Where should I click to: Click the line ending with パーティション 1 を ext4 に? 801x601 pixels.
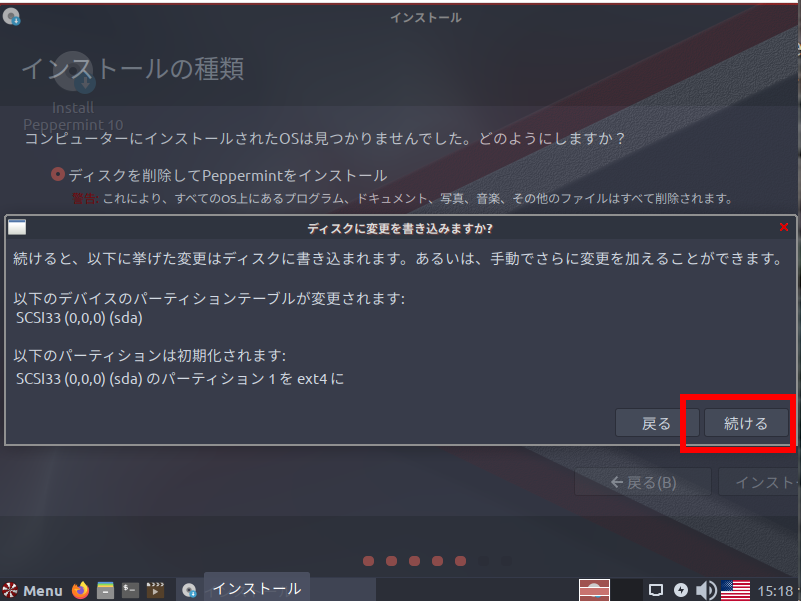click(180, 379)
